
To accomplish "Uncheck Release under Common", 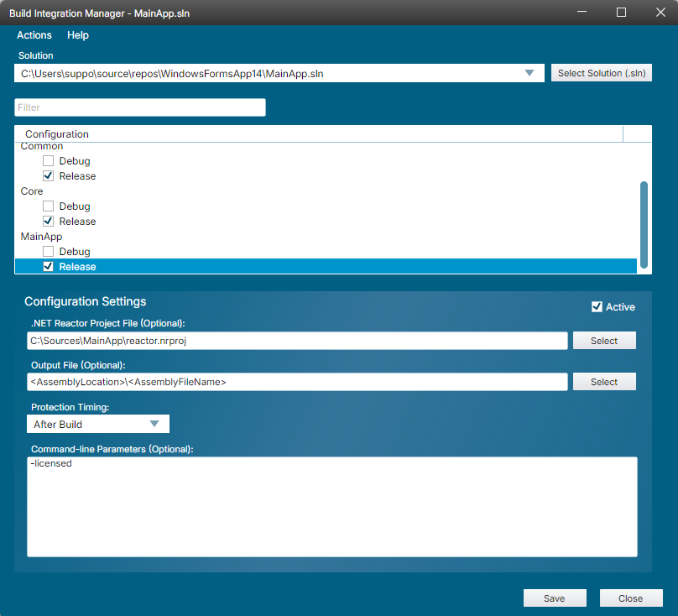I will (49, 176).
